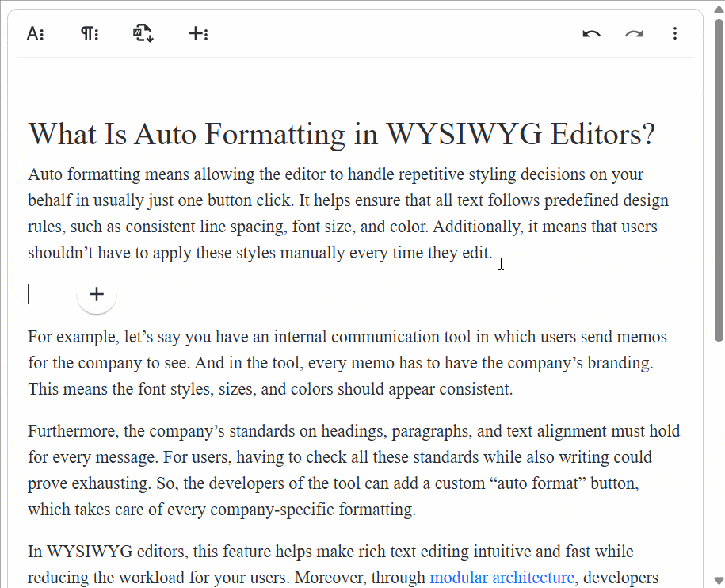The image size is (725, 588).
Task: Undo the last edit
Action: point(591,33)
